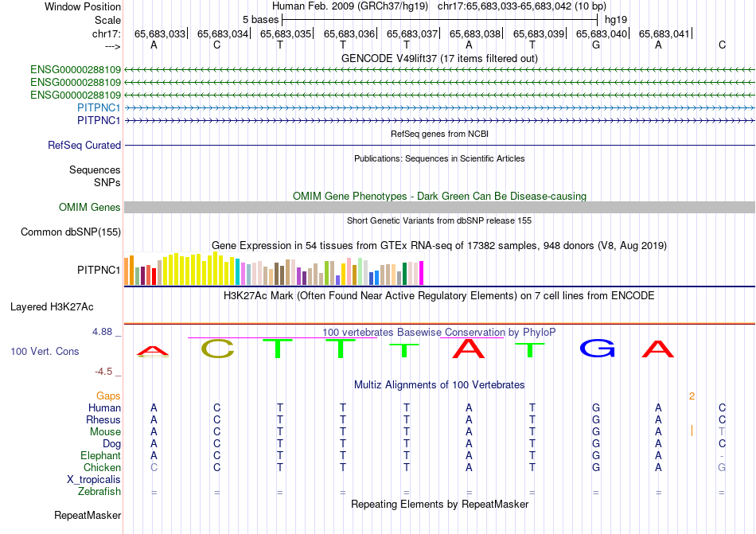
Task: Click the red bar in GTEx expression chart
Action: click(154, 277)
